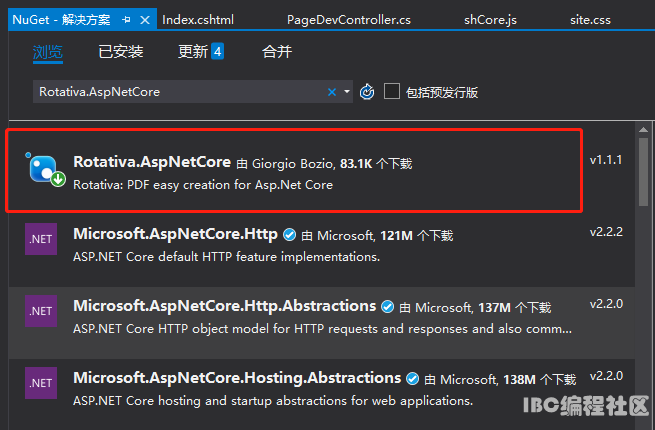
Task: Click verified badge of Http.Abstractions package
Action: point(387,307)
